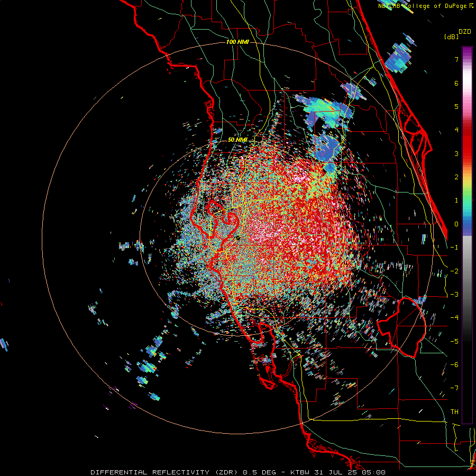
Task: Select the -6 value on the color scale
Action: point(454,365)
